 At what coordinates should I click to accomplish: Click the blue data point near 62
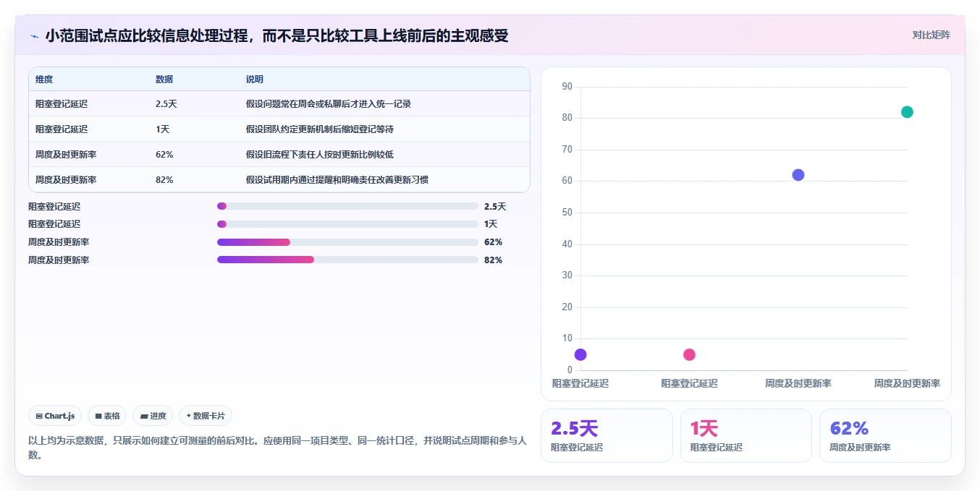(798, 175)
